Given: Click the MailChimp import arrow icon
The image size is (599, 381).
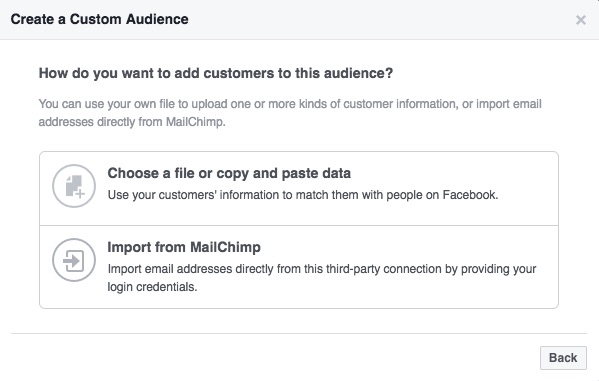Looking at the screenshot, I should point(74,260).
